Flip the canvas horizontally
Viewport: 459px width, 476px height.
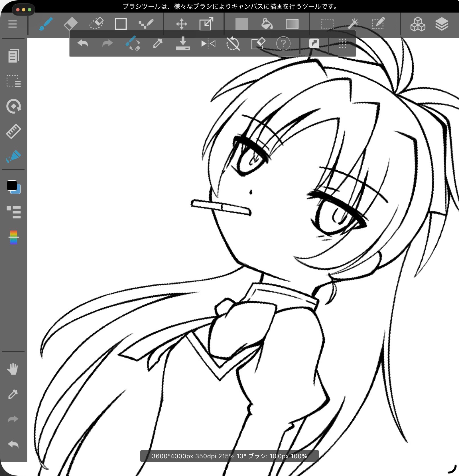point(208,44)
